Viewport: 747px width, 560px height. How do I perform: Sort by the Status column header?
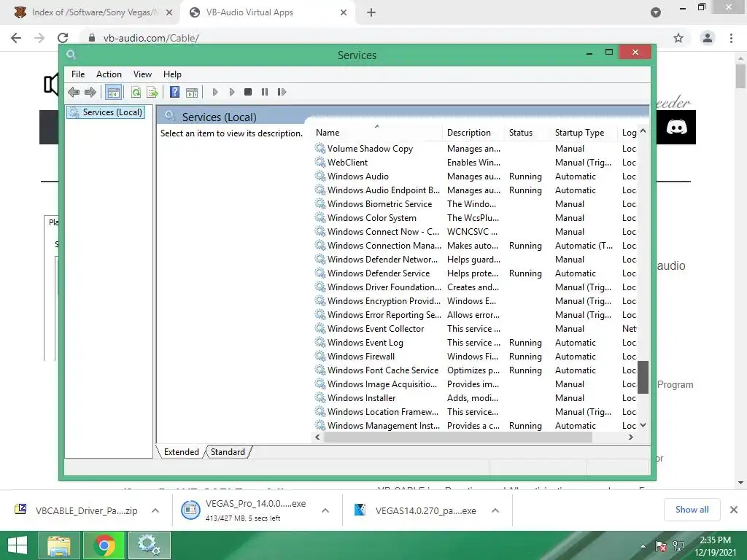click(527, 133)
